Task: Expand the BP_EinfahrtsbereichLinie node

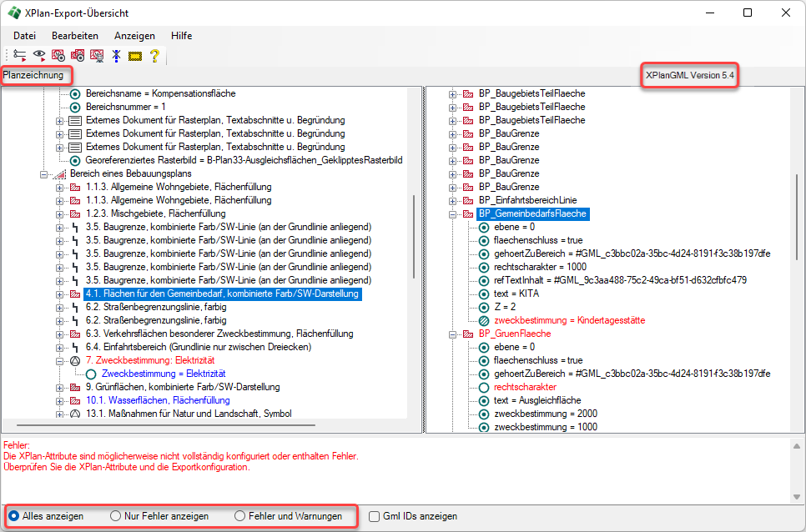Action: (453, 200)
